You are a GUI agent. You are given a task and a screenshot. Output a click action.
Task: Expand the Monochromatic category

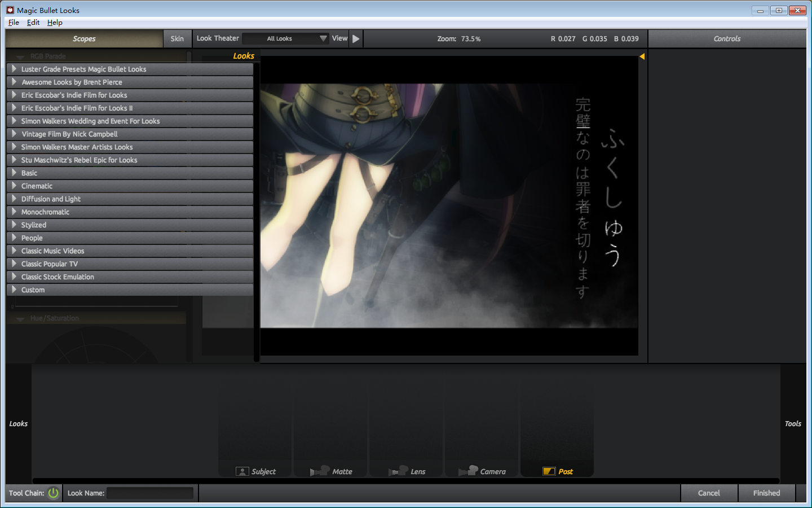[130, 212]
